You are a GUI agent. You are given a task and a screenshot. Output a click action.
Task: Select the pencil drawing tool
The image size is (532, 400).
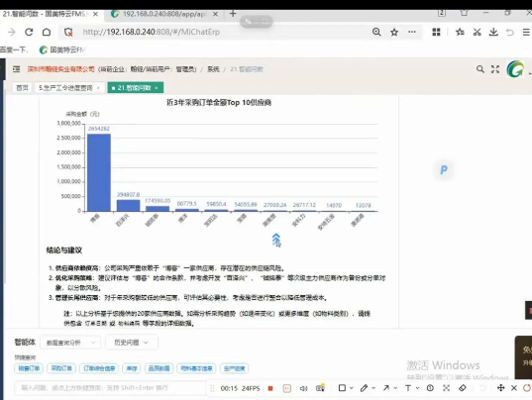point(364,388)
